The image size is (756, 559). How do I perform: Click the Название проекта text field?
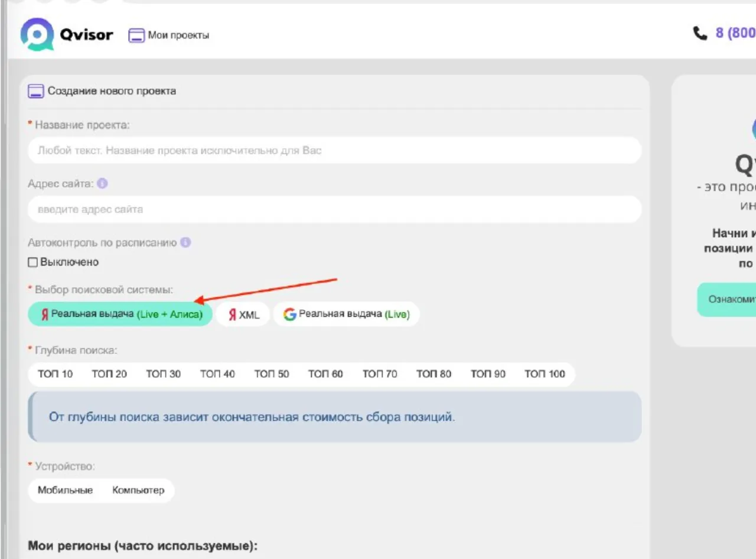point(334,150)
